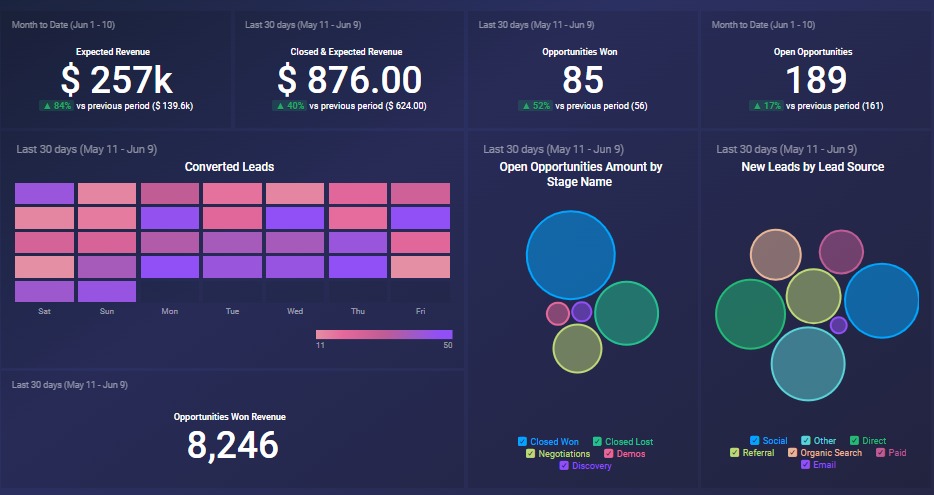Viewport: 934px width, 495px height.
Task: Disable the Social lead source checkbox
Action: click(755, 441)
